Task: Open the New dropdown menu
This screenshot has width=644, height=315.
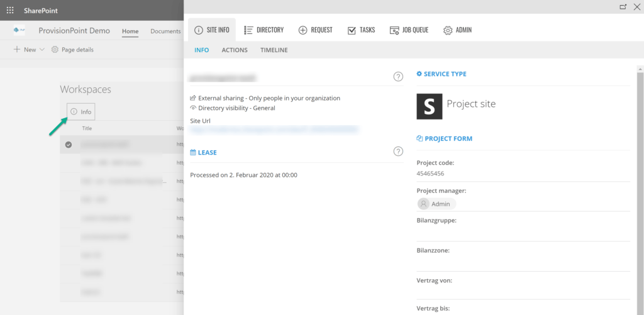Action: tap(29, 49)
